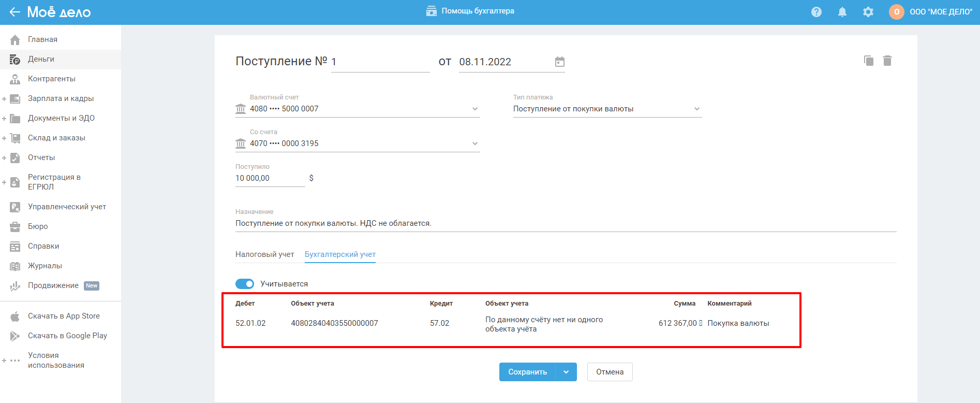
Task: Expand the Отчеты section
Action: 4,158
